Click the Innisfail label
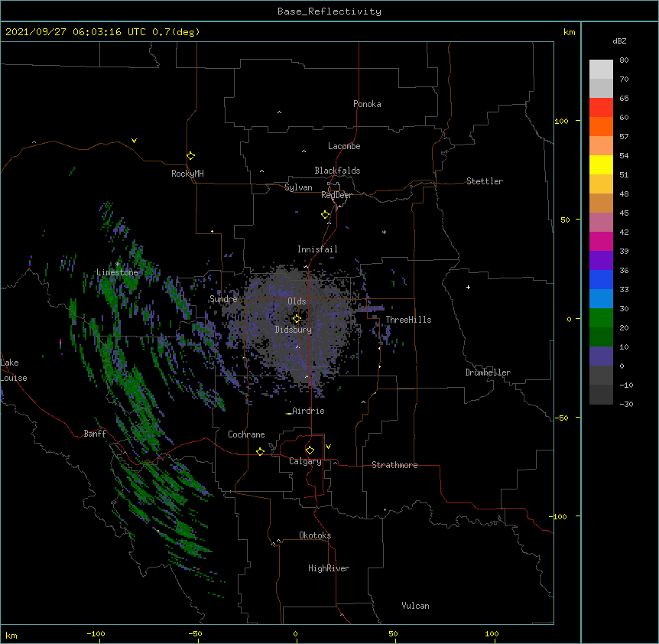Screen dimensions: 659x644 point(317,249)
